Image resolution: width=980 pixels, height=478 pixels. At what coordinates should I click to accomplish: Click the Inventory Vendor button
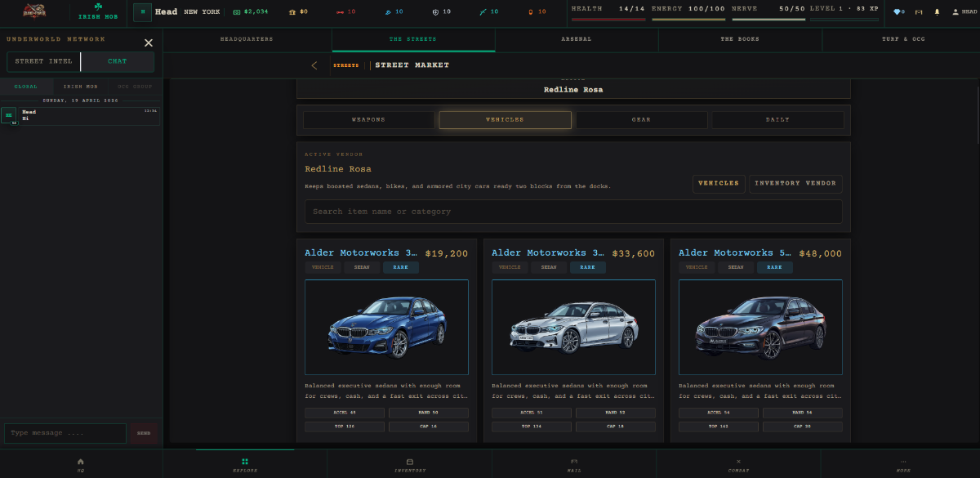[795, 184]
